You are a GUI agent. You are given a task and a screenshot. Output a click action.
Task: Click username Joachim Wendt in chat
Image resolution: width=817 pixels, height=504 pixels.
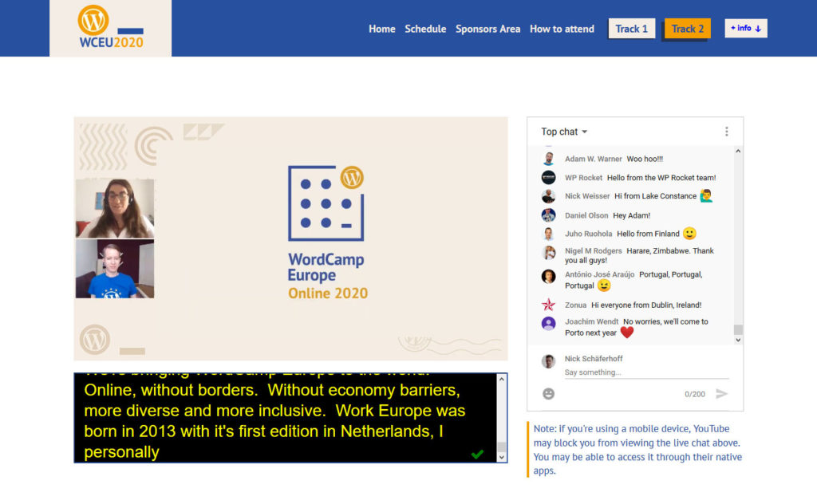coord(591,321)
